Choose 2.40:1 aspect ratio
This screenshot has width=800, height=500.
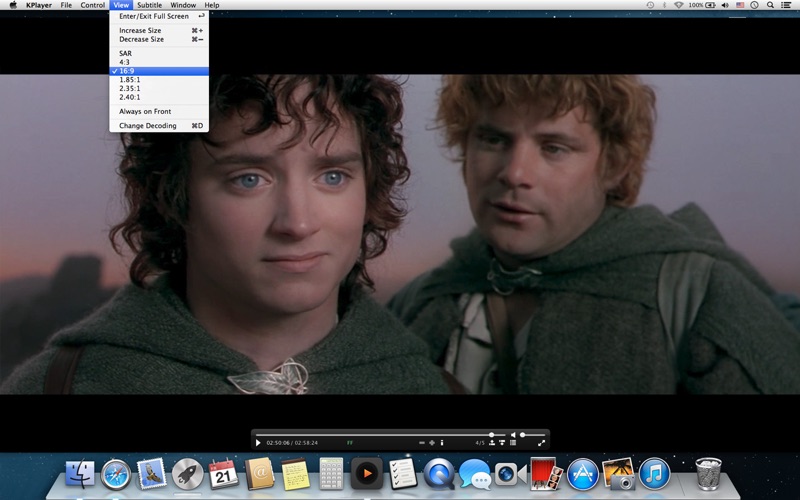[x=159, y=97]
